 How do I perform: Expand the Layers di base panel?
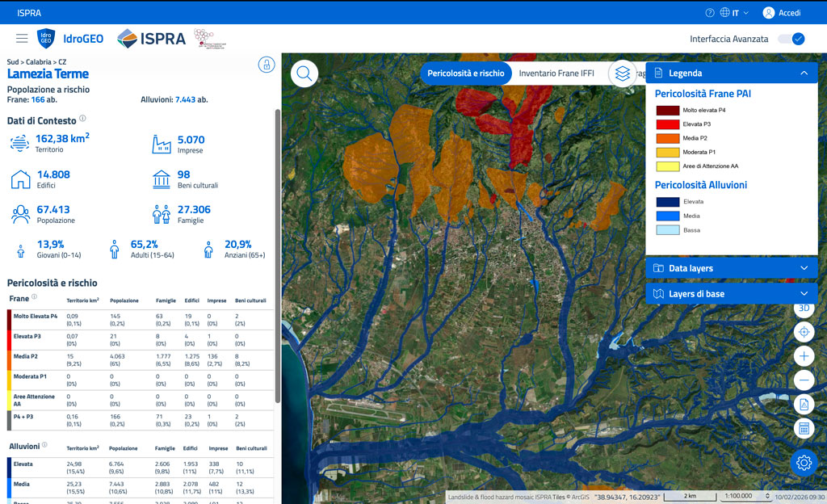[x=804, y=294]
